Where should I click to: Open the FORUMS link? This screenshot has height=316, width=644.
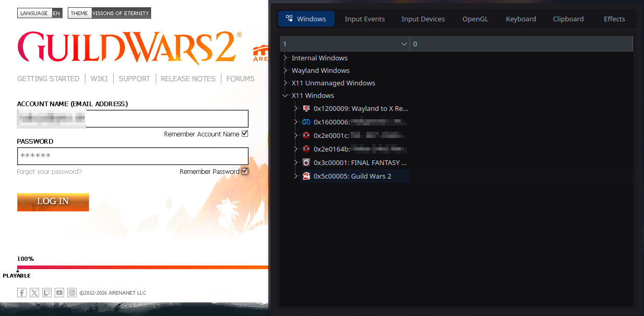point(240,79)
